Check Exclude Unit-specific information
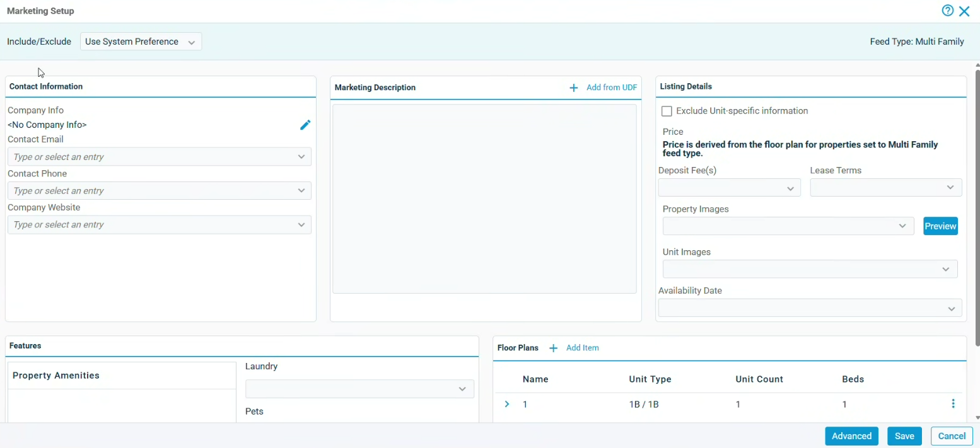980x448 pixels. coord(667,112)
